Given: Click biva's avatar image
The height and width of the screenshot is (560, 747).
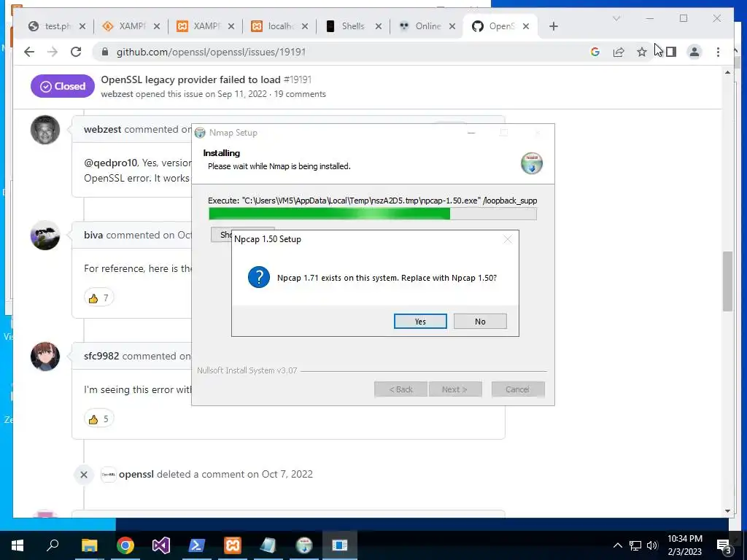Looking at the screenshot, I should pyautogui.click(x=45, y=236).
